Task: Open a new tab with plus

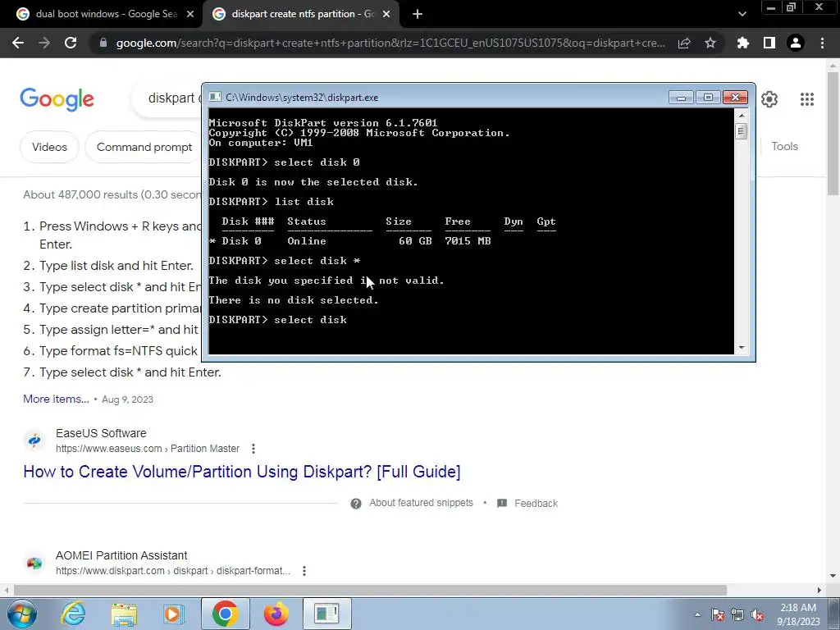Action: 418,14
